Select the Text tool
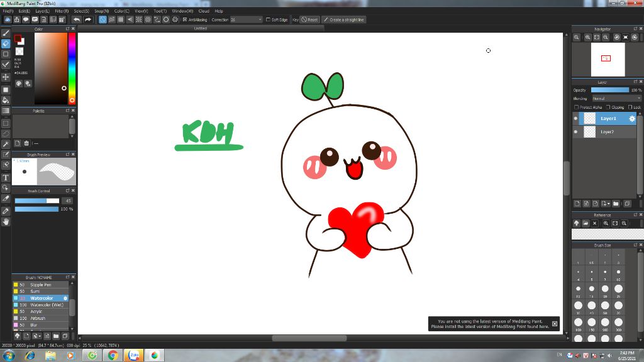 click(6, 178)
